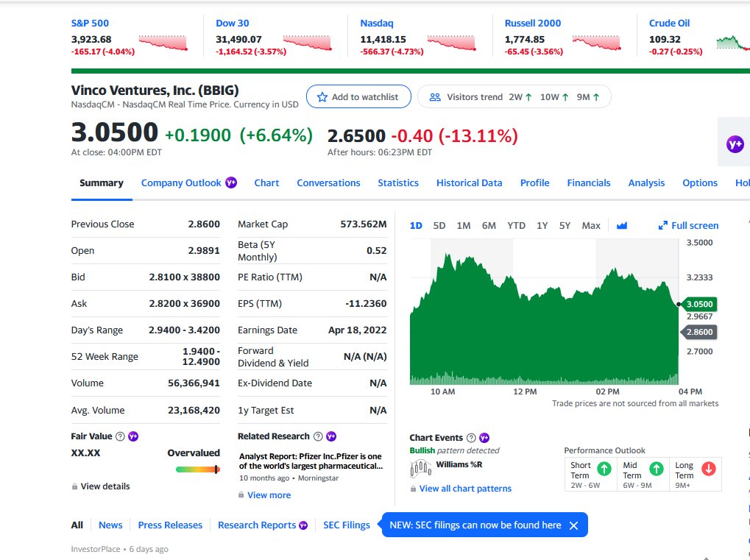Click the visitors trend people icon
Screen dimensions: 750x560
[x=435, y=97]
